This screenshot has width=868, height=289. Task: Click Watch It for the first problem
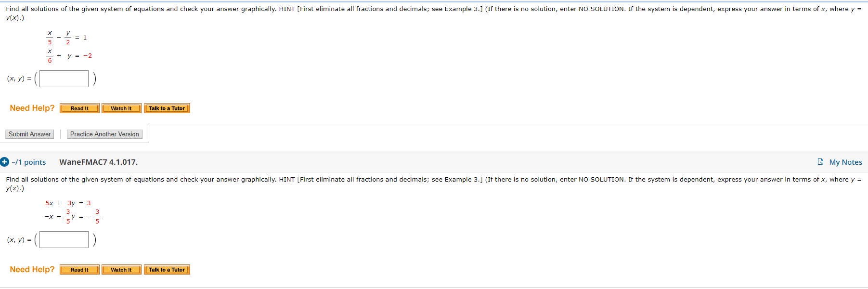pyautogui.click(x=121, y=108)
